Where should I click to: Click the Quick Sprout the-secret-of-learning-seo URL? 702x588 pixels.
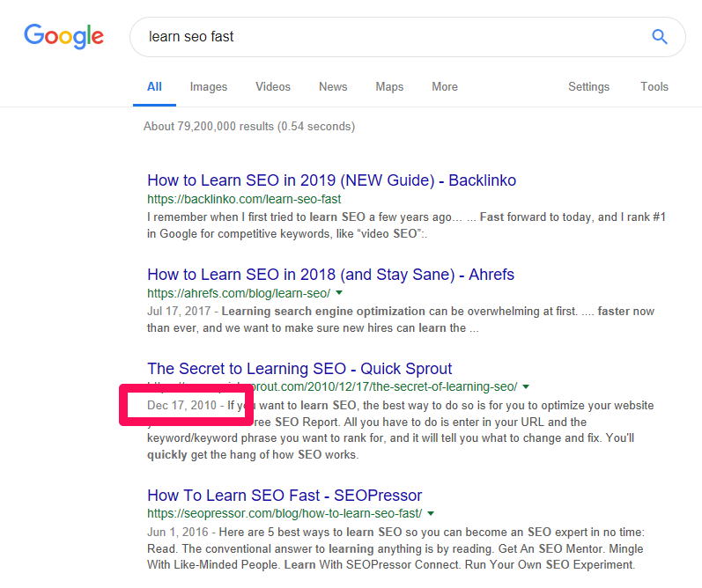click(x=332, y=386)
